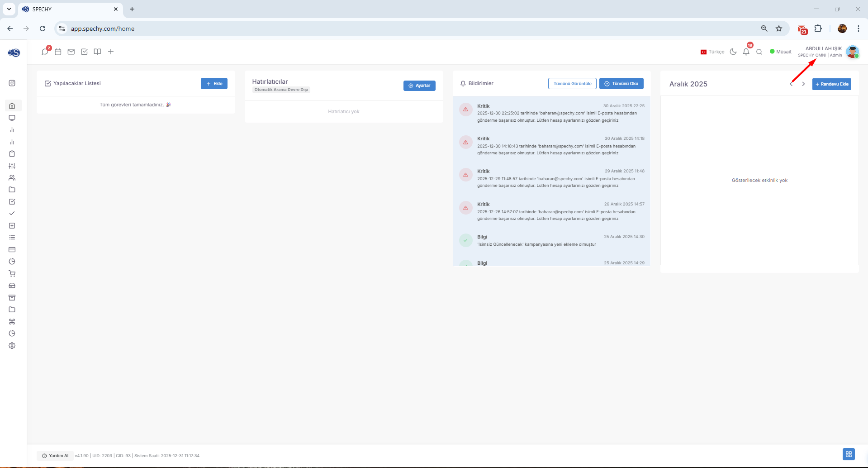The height and width of the screenshot is (468, 868).
Task: Open the checked-box icon in the sidebar
Action: (x=12, y=201)
